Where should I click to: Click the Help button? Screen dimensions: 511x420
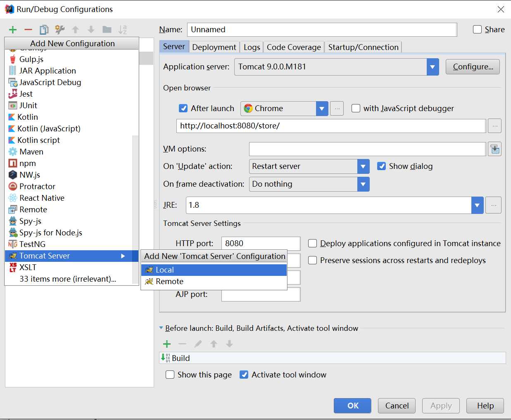point(485,406)
